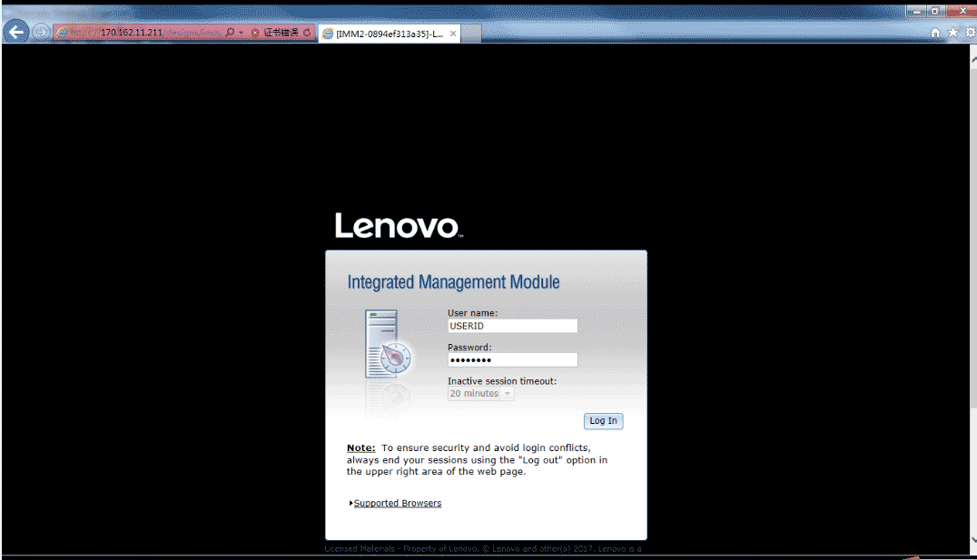Viewport: 977px width, 560px height.
Task: Open the browser Home page icon
Action: [935, 33]
